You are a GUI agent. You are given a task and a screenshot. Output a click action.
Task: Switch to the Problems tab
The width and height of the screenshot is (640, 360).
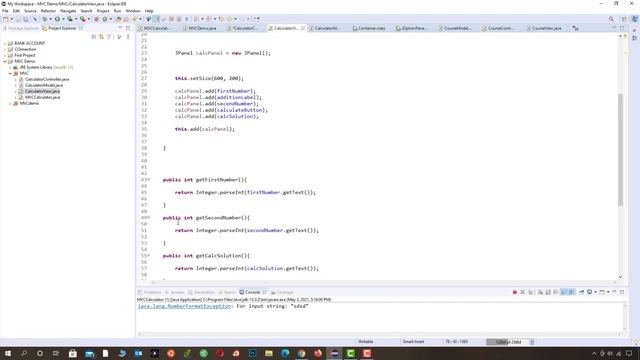point(149,292)
